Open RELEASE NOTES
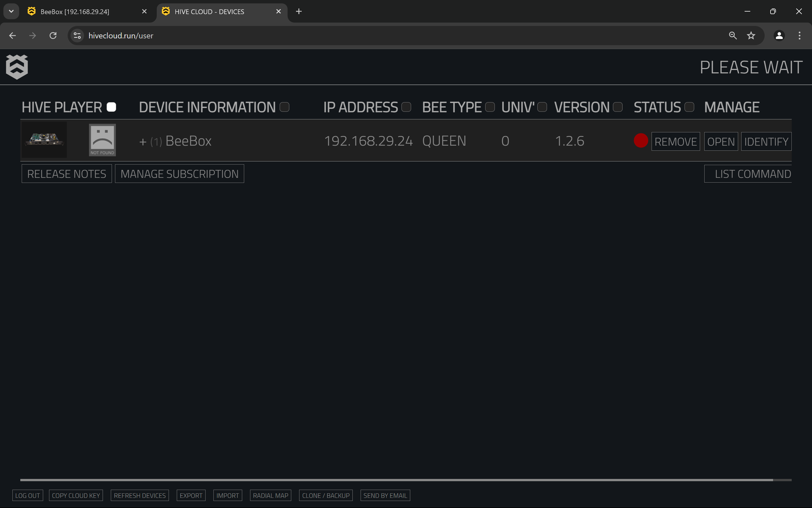Screen dimensions: 812x508 point(67,174)
